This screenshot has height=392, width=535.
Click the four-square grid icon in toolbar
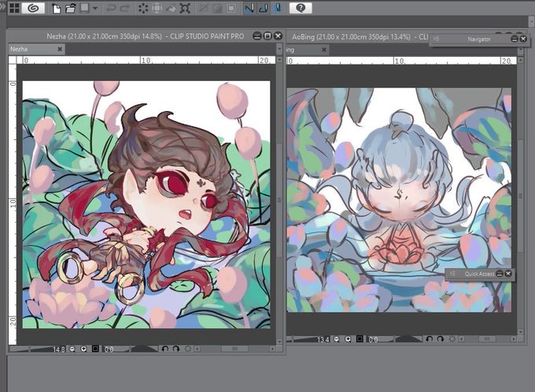14,8
